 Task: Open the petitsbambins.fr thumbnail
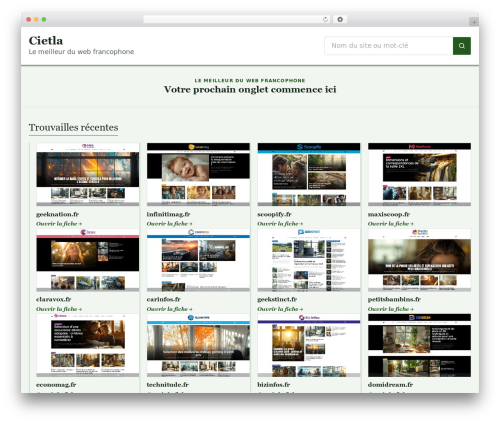(x=419, y=260)
